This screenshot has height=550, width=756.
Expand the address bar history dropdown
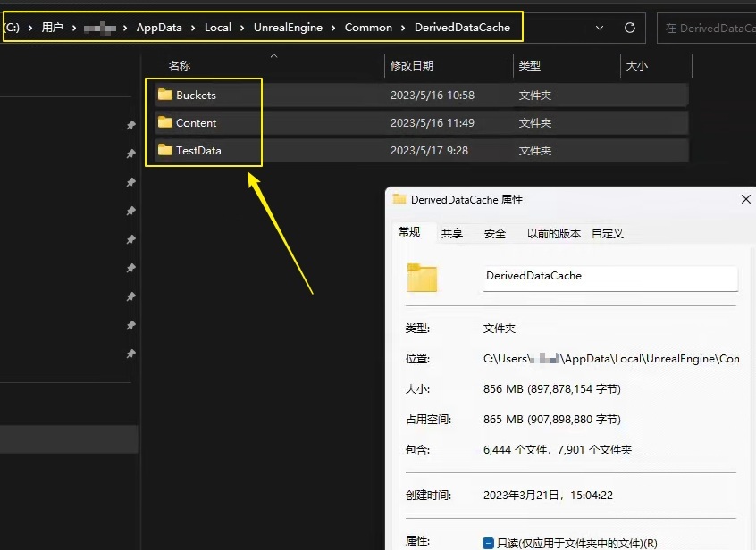tap(600, 28)
